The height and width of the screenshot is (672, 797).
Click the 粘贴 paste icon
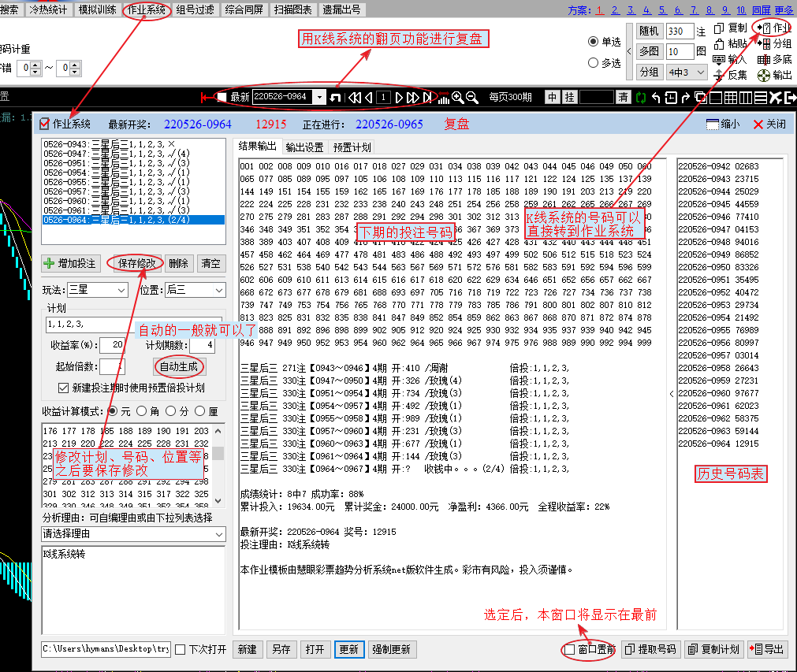pos(719,44)
